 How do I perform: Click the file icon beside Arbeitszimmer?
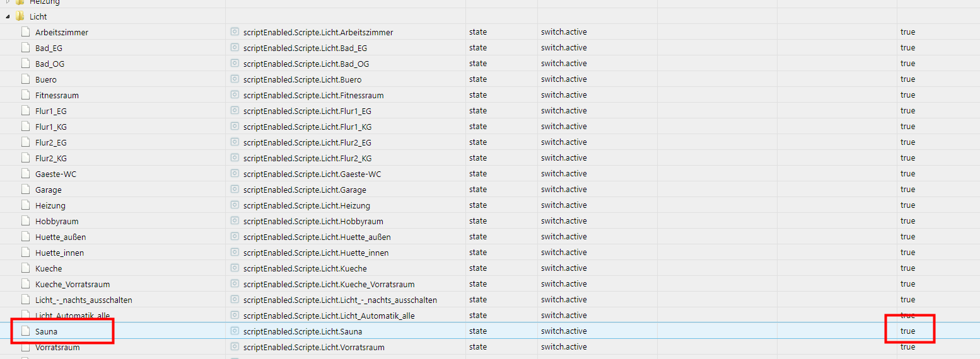pyautogui.click(x=25, y=31)
